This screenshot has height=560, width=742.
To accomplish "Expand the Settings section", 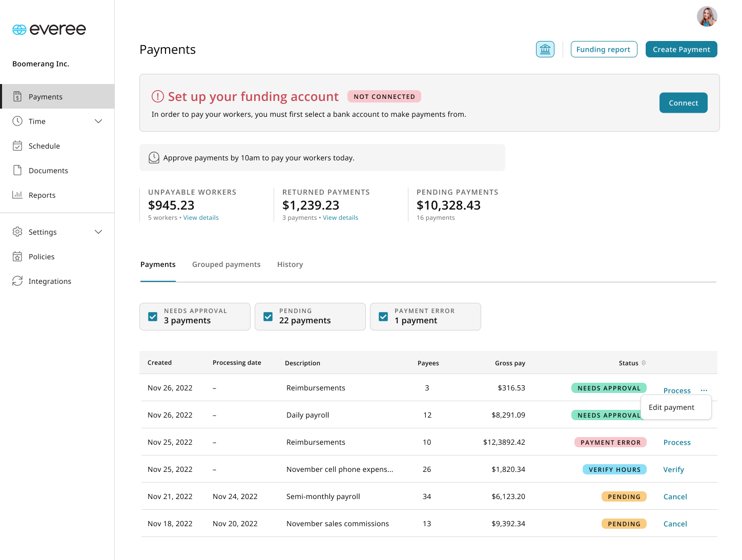I will coord(98,232).
